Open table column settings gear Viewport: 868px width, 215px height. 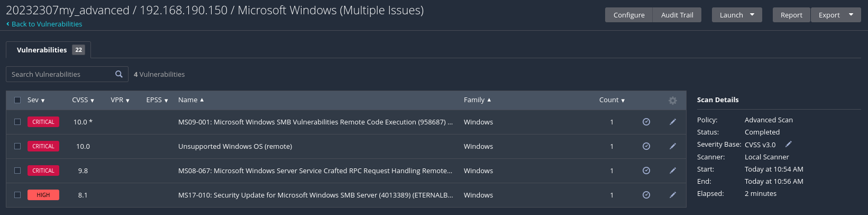coord(673,100)
